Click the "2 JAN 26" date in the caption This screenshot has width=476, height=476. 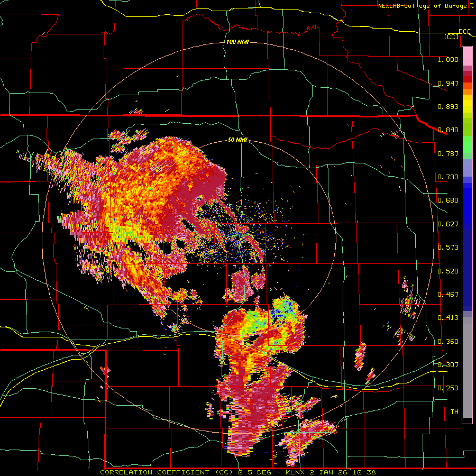[x=329, y=472]
